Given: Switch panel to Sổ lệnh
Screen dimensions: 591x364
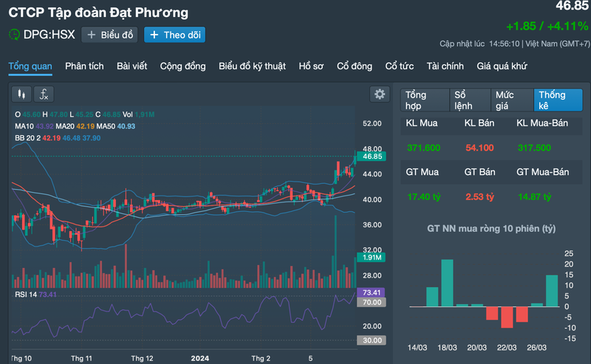Looking at the screenshot, I should tap(470, 100).
